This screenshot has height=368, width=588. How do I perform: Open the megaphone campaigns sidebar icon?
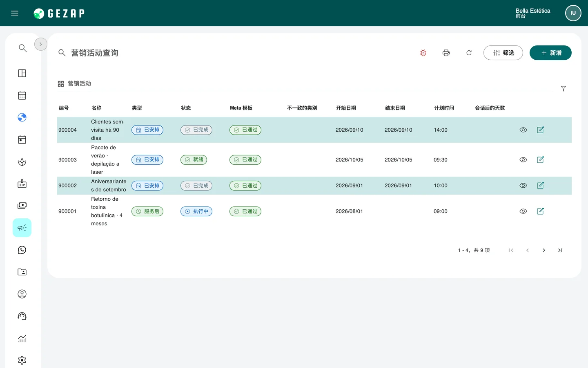pyautogui.click(x=22, y=228)
